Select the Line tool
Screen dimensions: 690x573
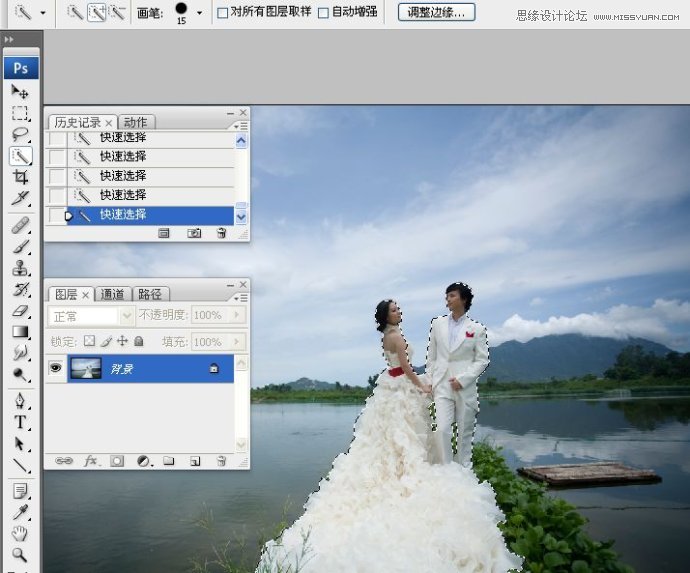tap(20, 465)
